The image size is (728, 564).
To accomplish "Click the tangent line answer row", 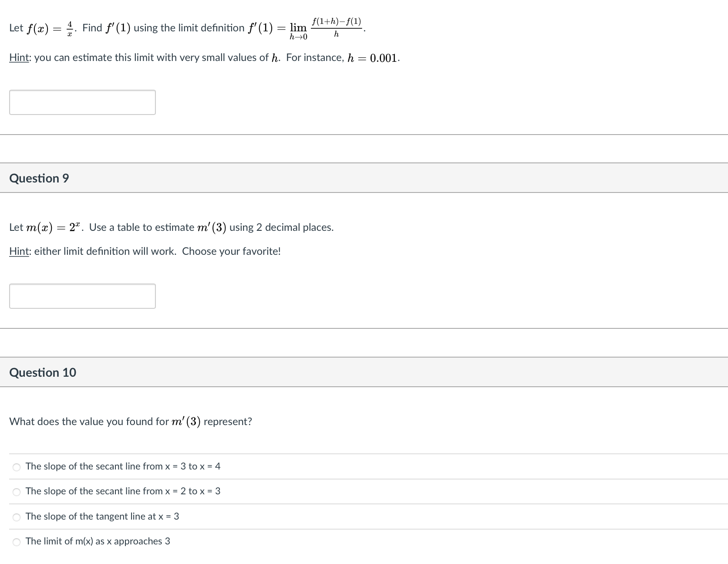I will coord(102,517).
